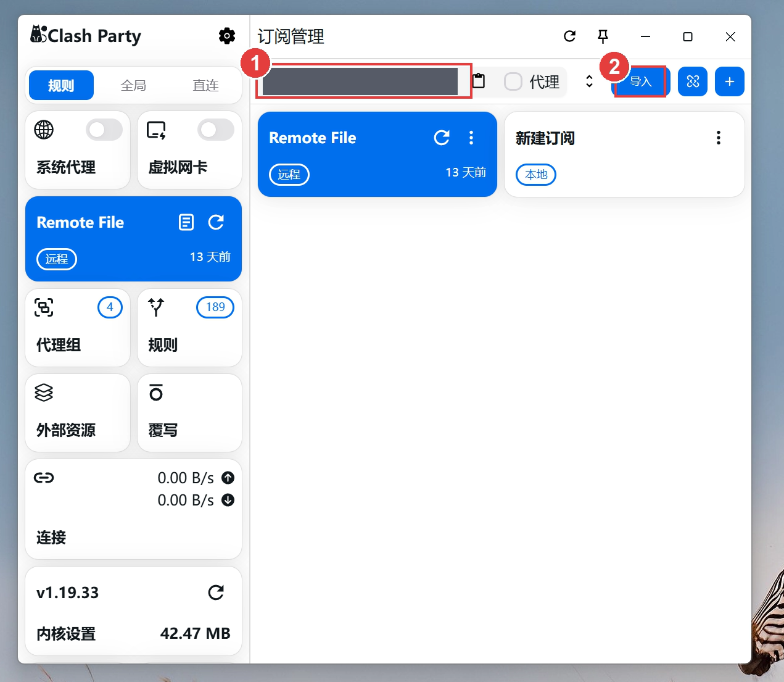Click the 远程 tag on the main Remote File card
The width and height of the screenshot is (784, 682).
point(289,175)
